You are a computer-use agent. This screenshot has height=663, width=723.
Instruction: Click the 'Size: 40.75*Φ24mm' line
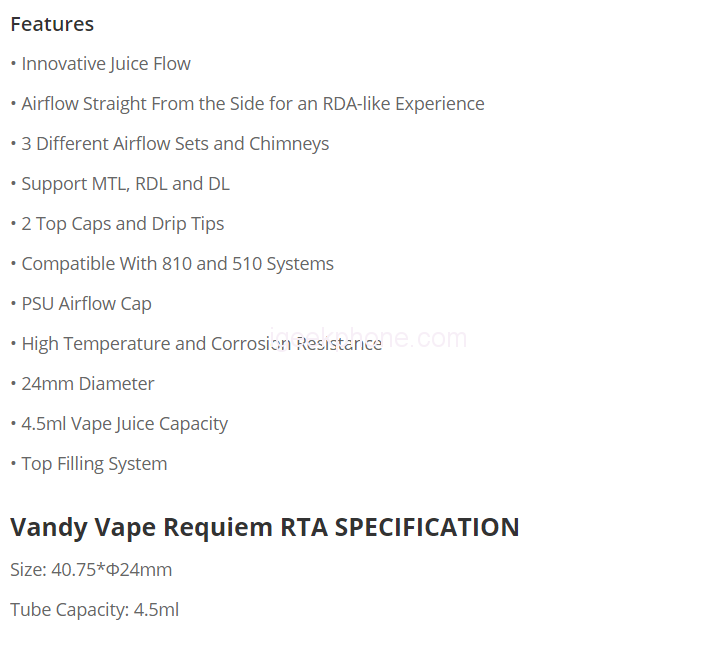coord(91,570)
